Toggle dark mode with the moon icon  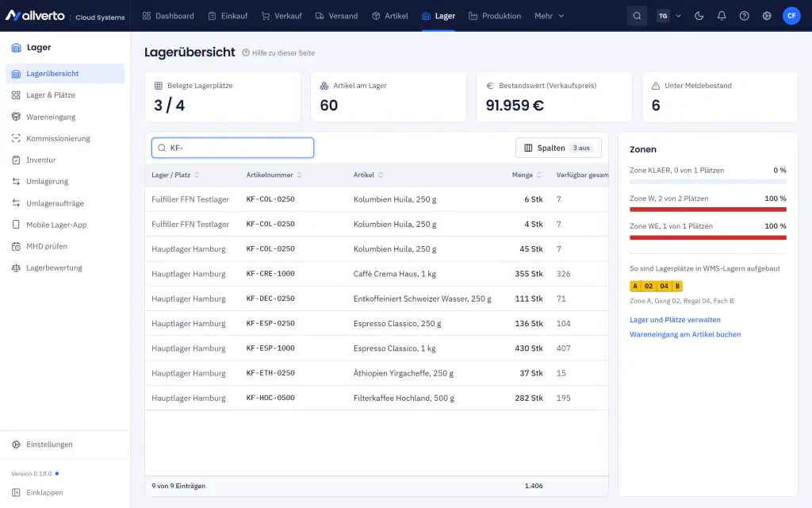(x=699, y=16)
